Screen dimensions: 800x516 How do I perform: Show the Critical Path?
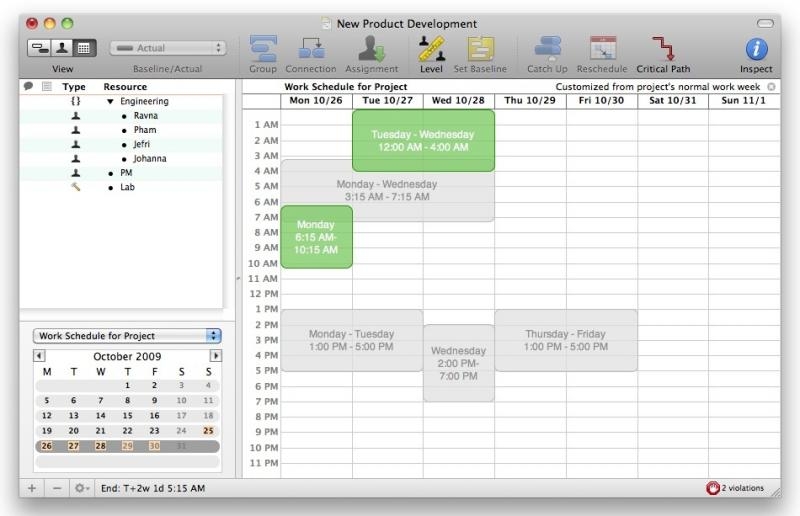[x=663, y=48]
